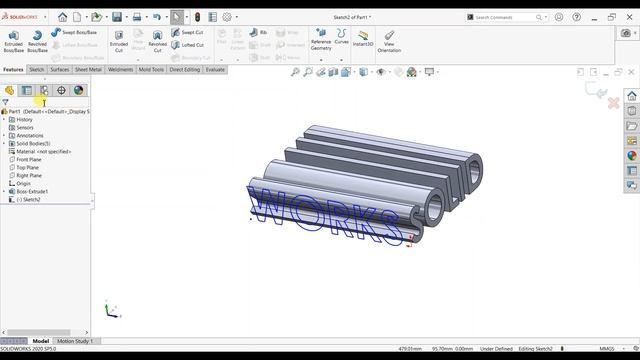
Task: Activate the Extruded Cut tool
Action: (x=119, y=41)
